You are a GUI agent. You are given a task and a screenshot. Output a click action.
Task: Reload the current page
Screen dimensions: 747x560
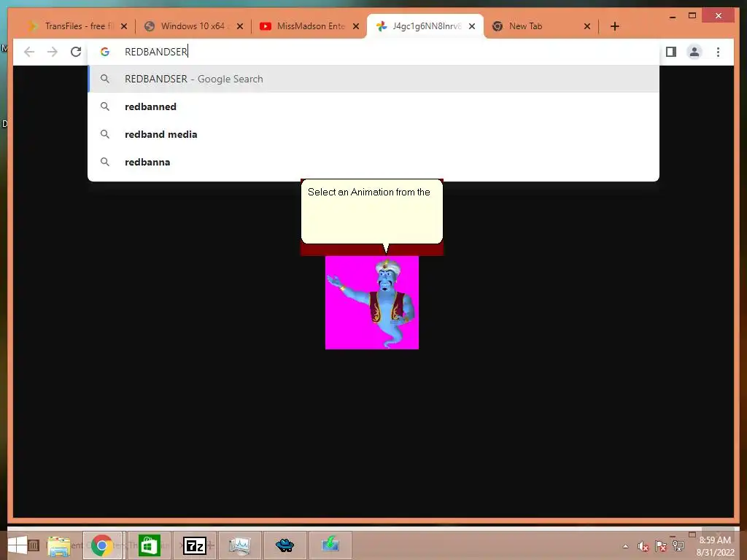(76, 52)
